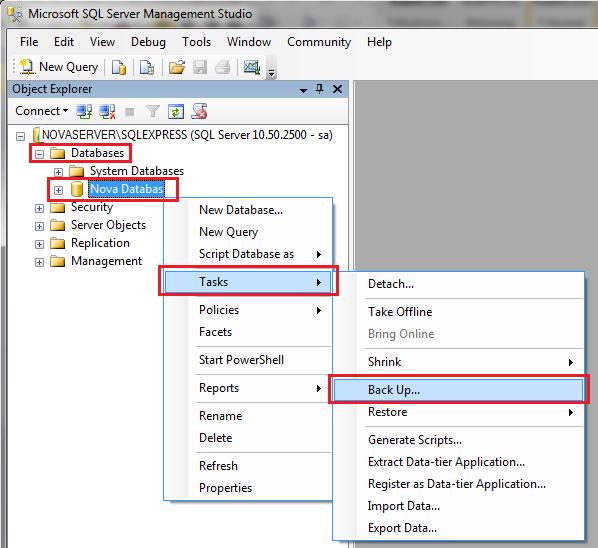Click the Database Engine Query icon
The width and height of the screenshot is (598, 548).
click(119, 67)
